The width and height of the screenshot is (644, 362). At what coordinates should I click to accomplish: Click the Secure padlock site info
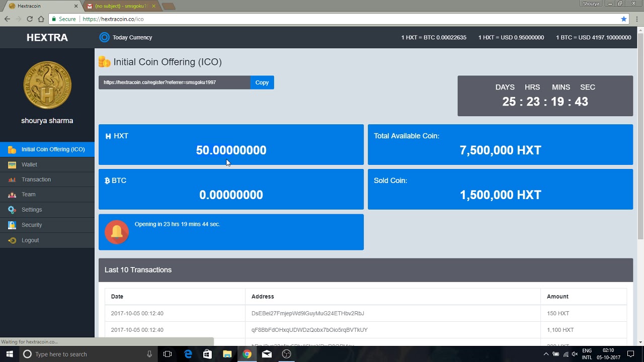tap(64, 19)
